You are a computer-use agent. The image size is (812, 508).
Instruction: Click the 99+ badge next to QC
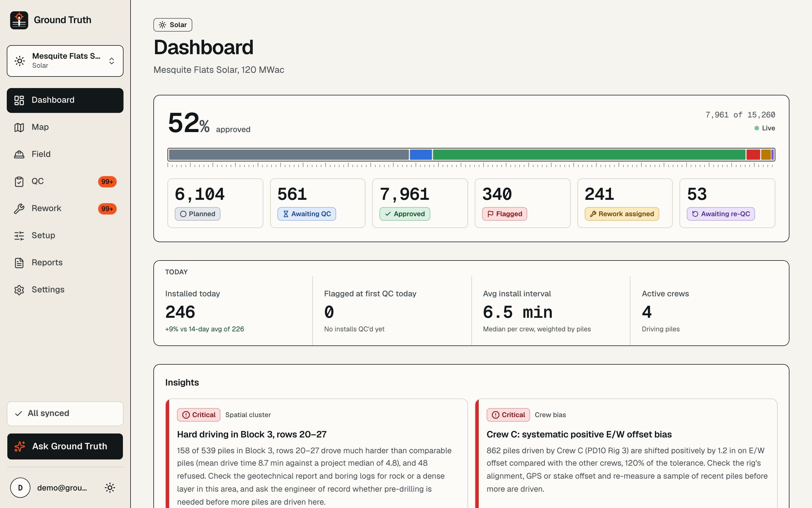click(x=107, y=182)
